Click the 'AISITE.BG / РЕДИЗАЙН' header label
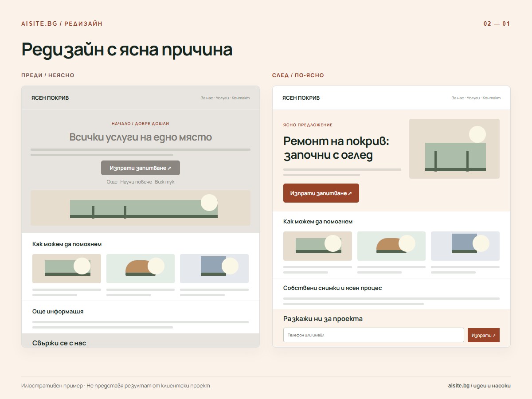532x399 pixels. click(62, 23)
